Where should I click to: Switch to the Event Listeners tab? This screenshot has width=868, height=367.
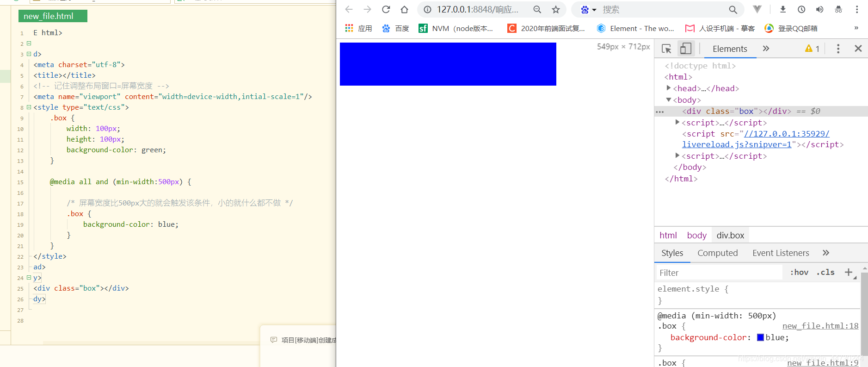[781, 253]
